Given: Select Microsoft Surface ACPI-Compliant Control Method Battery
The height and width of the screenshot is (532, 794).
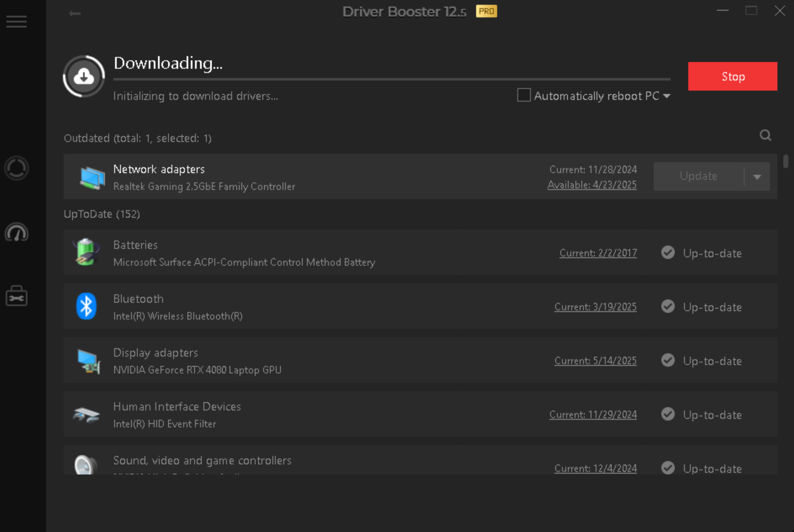Looking at the screenshot, I should [x=244, y=262].
